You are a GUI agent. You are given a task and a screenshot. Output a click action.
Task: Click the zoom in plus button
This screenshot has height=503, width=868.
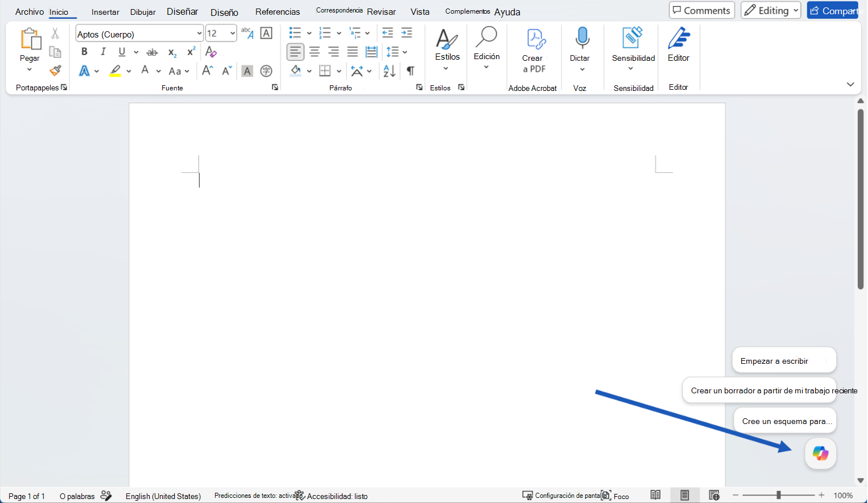click(821, 496)
